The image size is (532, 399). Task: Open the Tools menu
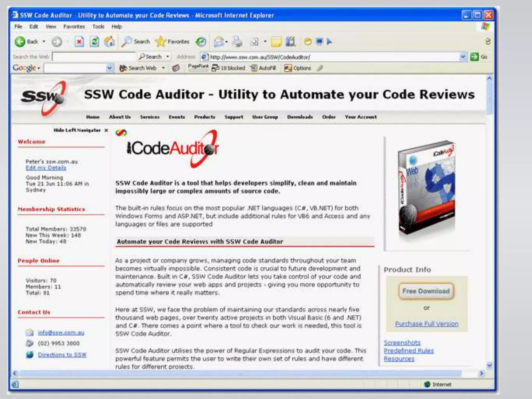point(98,26)
